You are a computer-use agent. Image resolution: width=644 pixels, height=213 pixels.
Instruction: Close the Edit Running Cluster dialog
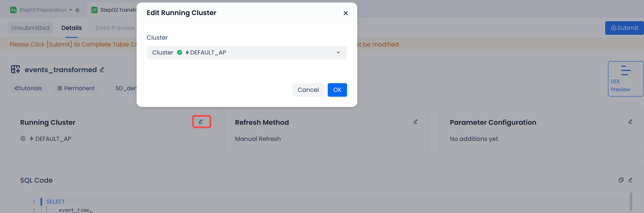346,13
